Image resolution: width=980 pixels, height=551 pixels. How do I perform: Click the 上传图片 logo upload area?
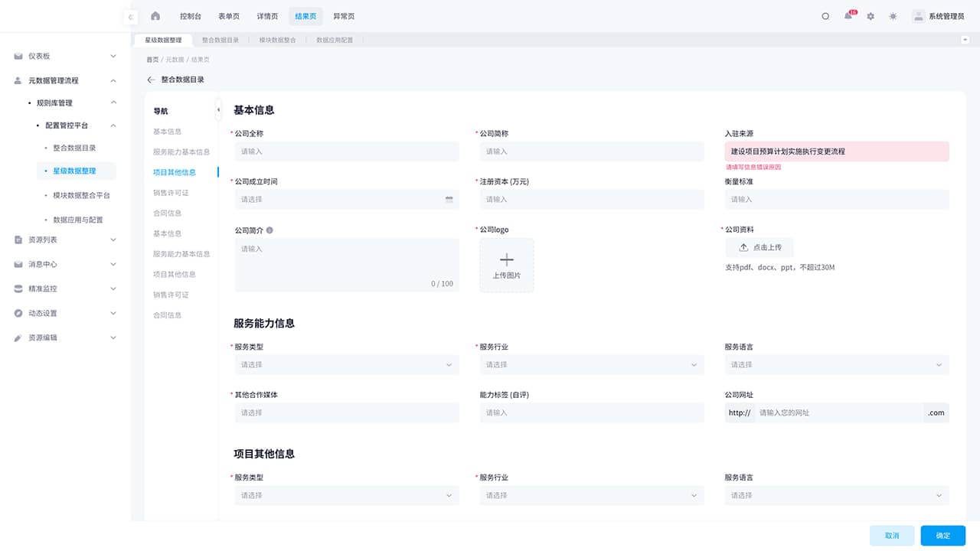pos(506,265)
